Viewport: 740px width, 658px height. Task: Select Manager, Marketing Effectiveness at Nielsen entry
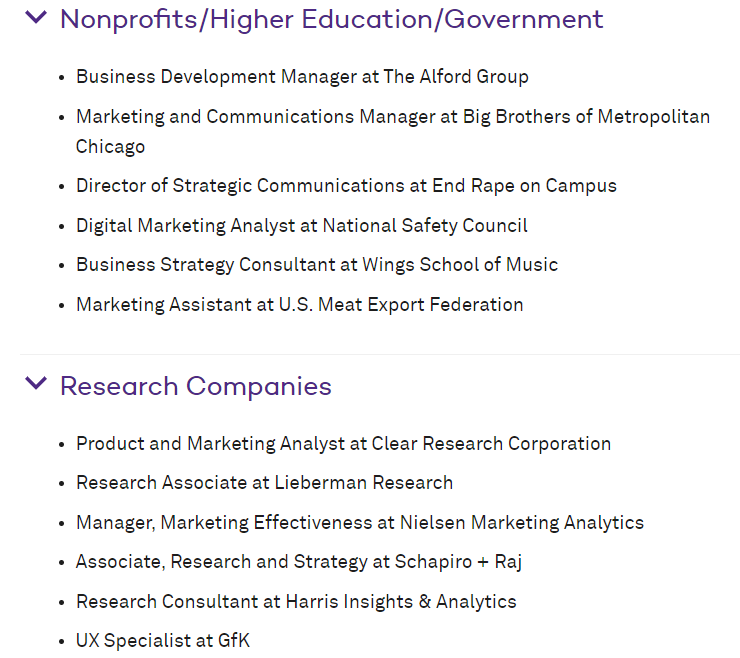coord(360,523)
